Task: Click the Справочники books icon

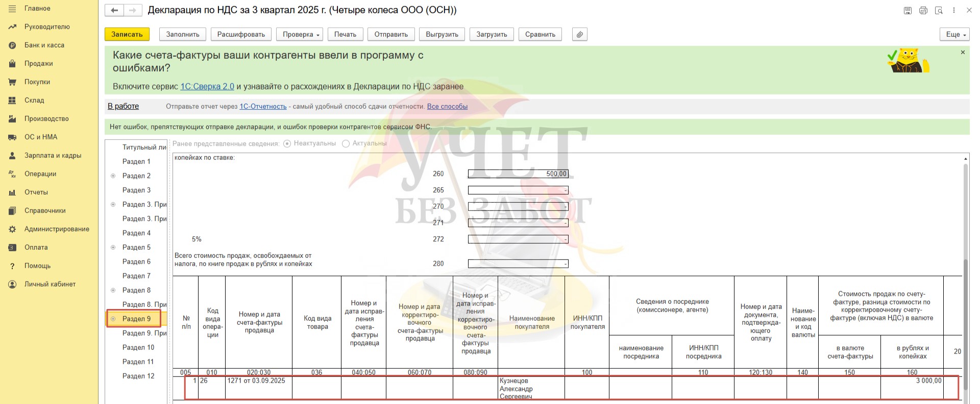Action: (x=13, y=211)
